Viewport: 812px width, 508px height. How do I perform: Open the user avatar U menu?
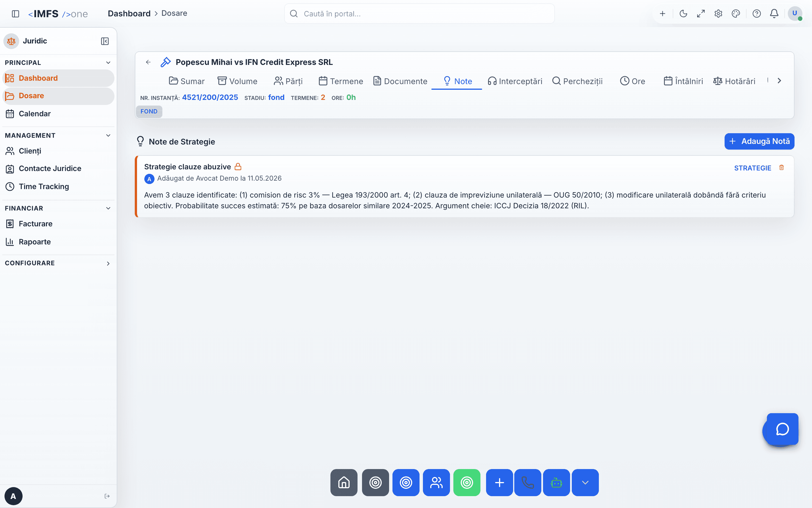795,14
